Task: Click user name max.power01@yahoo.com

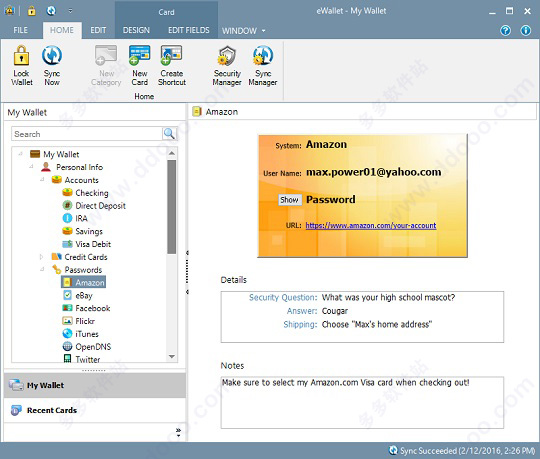Action: pos(374,172)
